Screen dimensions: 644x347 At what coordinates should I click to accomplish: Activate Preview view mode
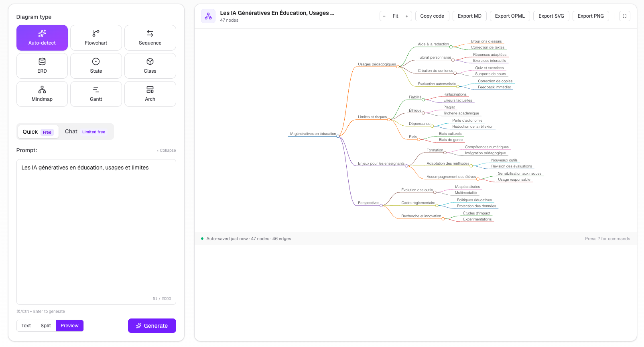click(x=69, y=326)
